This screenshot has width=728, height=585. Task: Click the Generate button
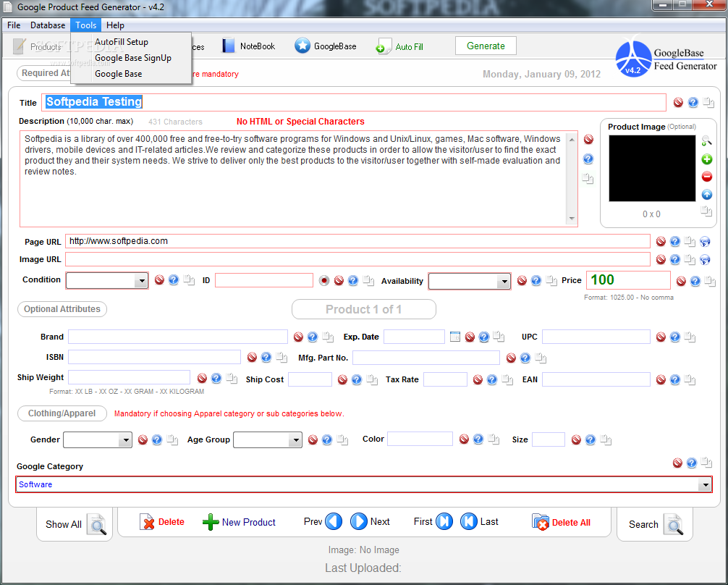coord(486,46)
